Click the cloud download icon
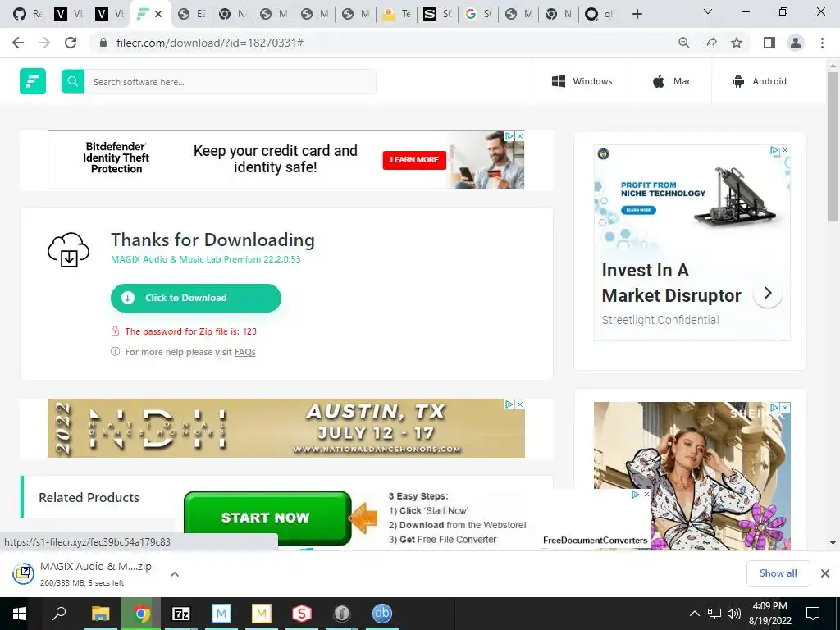840x630 pixels. point(69,249)
